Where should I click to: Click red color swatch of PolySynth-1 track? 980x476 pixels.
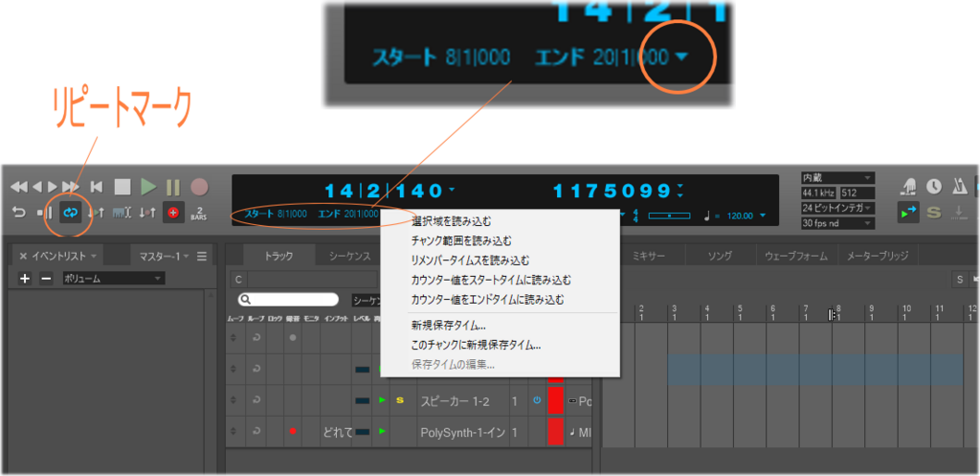coord(556,432)
